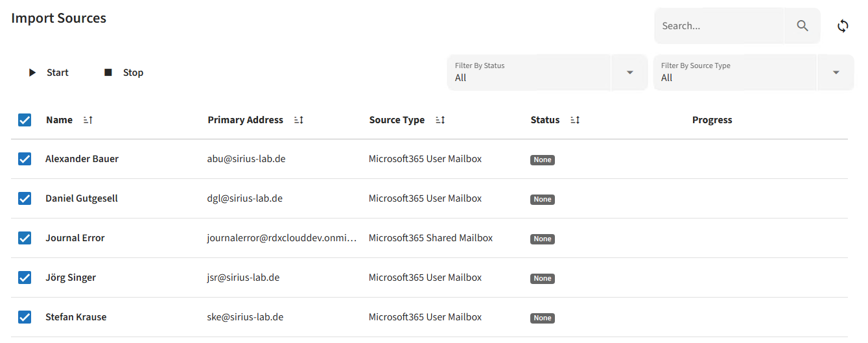Click Stefan Krause's Microsoft365 User Mailbox cell

pos(425,317)
